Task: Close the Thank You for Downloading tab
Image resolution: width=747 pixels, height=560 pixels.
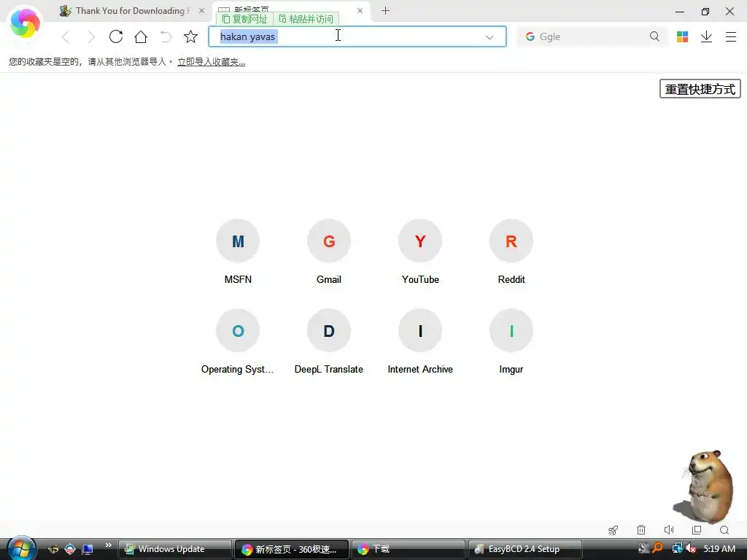Action: (201, 10)
